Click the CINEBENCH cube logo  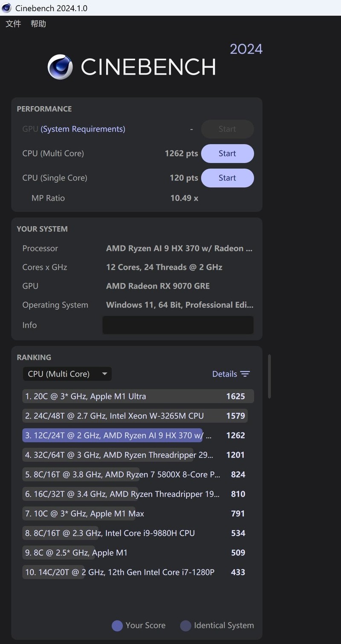click(x=60, y=67)
